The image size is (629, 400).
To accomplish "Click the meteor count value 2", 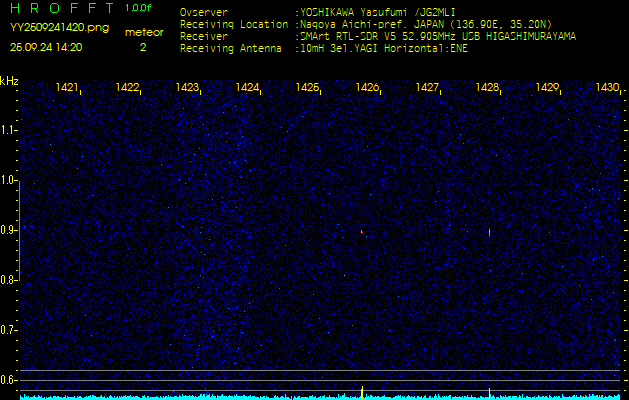I will point(142,47).
